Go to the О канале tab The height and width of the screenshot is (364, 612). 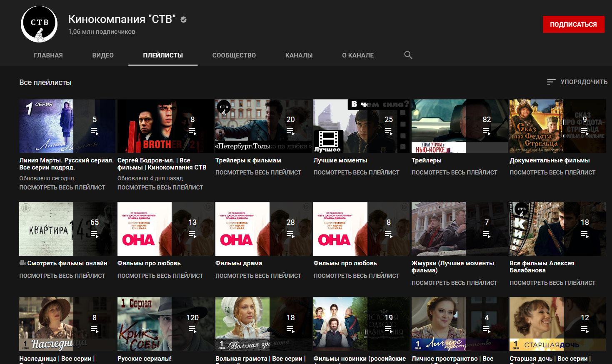click(357, 55)
